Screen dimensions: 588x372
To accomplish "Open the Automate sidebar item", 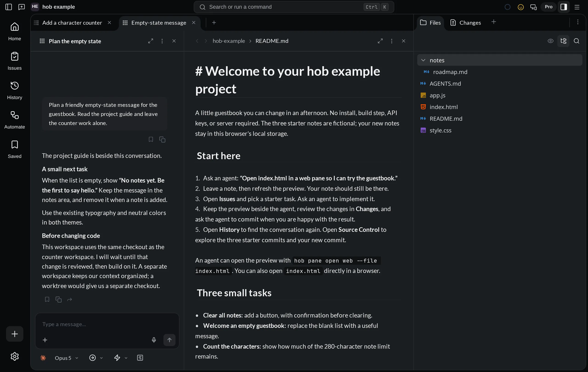I will coord(15,120).
